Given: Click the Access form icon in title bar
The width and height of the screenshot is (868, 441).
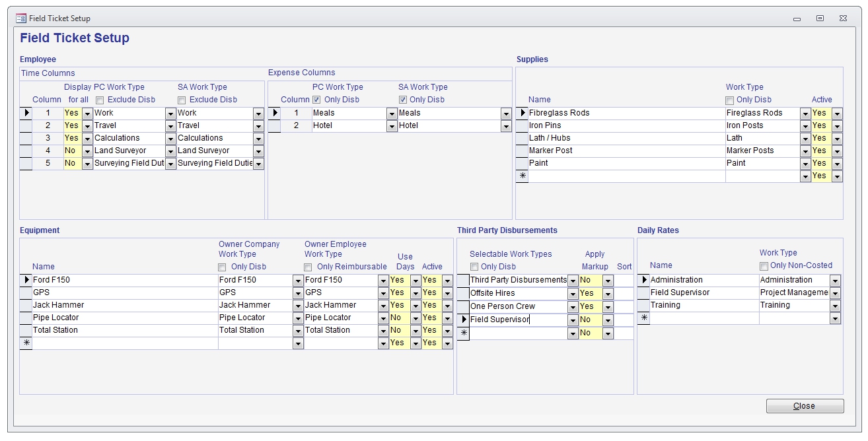Looking at the screenshot, I should pyautogui.click(x=21, y=18).
